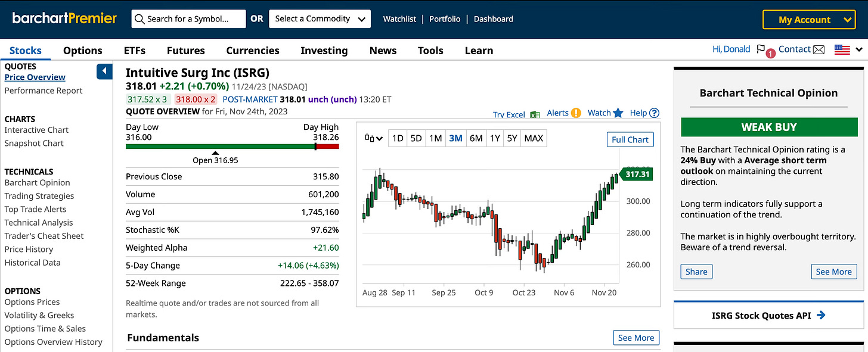Open Price Overview in sidebar
The image size is (868, 352).
35,77
